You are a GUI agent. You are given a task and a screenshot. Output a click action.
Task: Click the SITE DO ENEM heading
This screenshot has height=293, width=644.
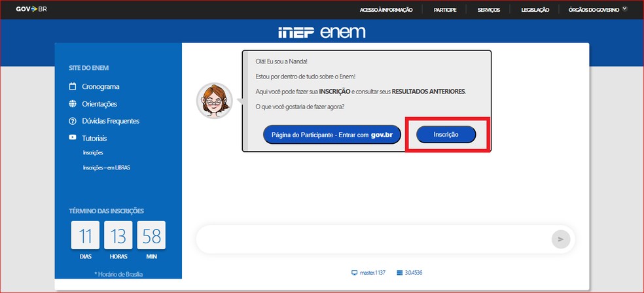89,68
